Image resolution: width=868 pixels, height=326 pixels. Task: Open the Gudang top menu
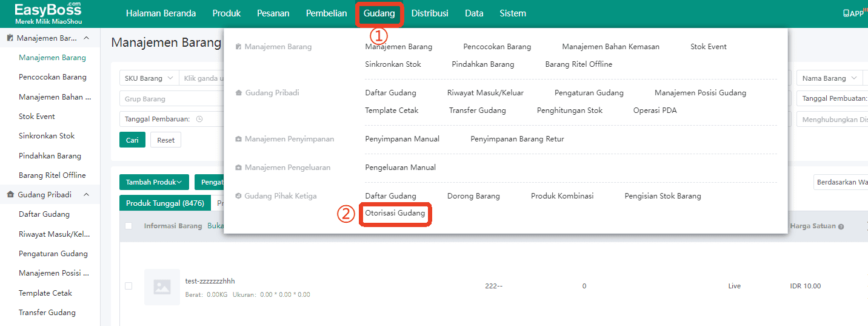(379, 13)
